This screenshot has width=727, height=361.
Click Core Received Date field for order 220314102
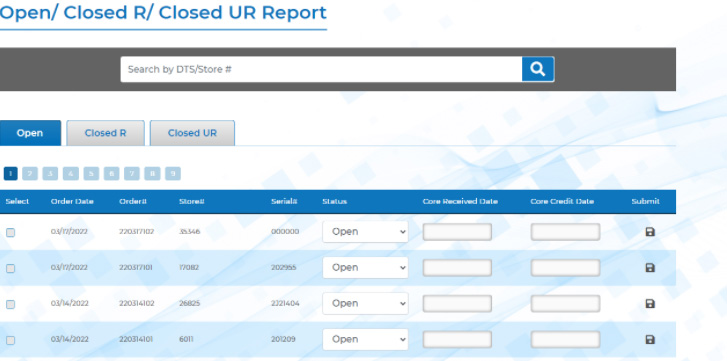[x=457, y=304]
